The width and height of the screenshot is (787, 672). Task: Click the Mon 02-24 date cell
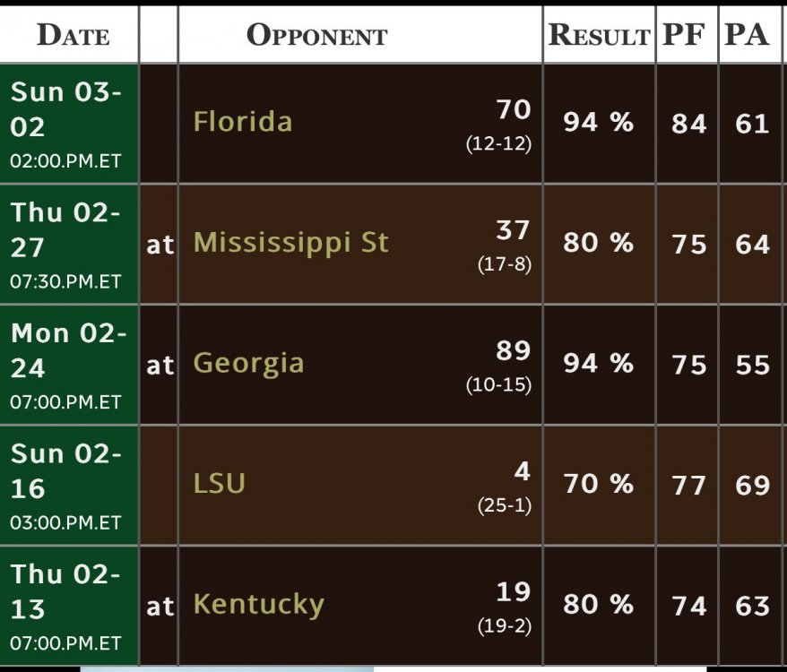[68, 365]
